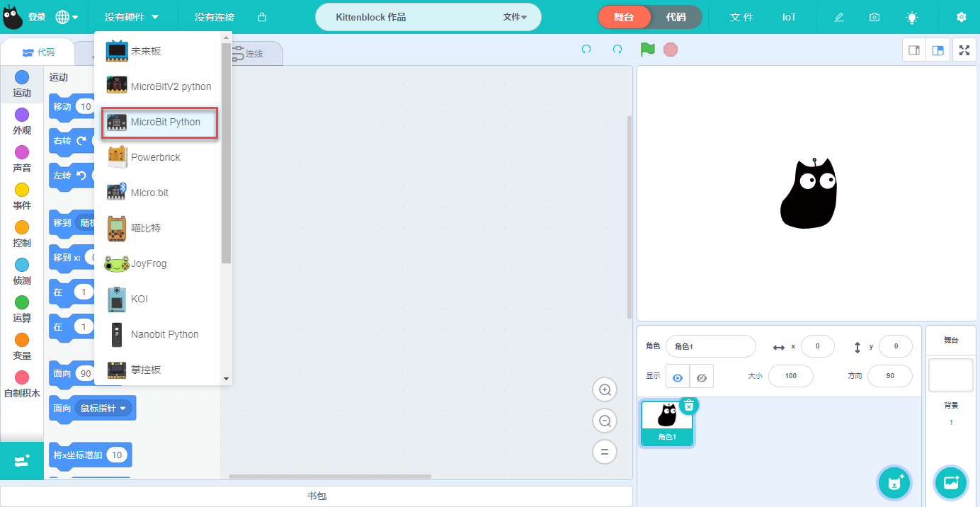
Task: Reset workspace zoom with equals button
Action: coord(605,452)
